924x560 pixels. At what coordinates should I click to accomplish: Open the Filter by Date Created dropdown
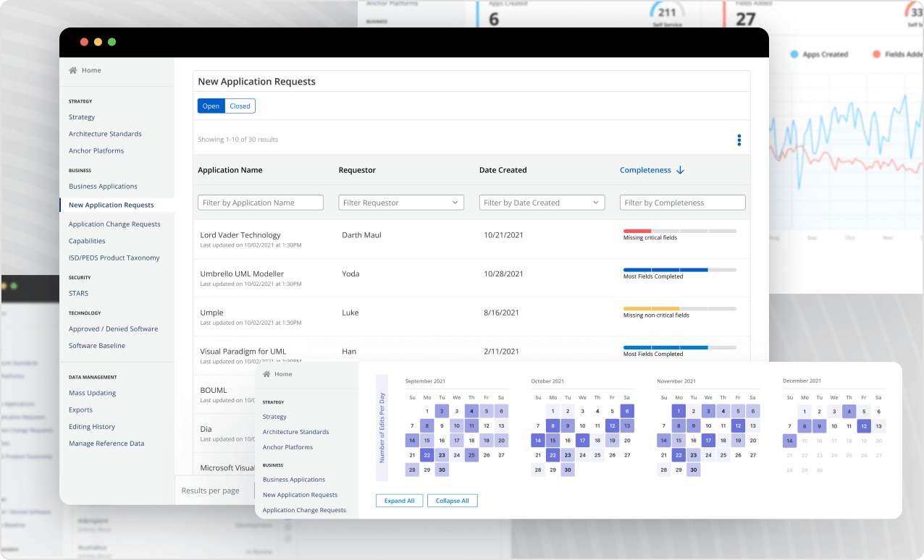(x=542, y=203)
